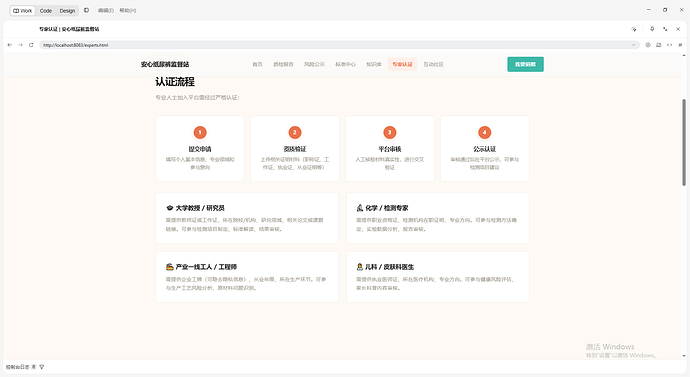Expand the URL bar dropdown arrow
This screenshot has height=377, width=690.
[x=634, y=45]
